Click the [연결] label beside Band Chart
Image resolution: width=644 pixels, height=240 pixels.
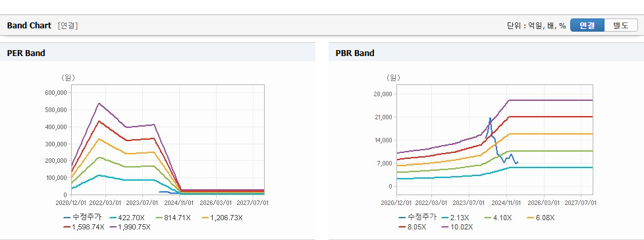coord(68,26)
